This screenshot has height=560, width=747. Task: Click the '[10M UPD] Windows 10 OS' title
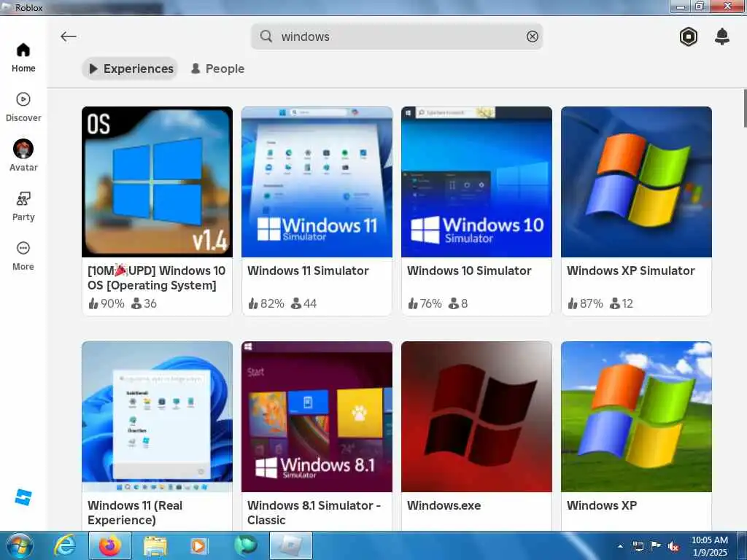[156, 278]
